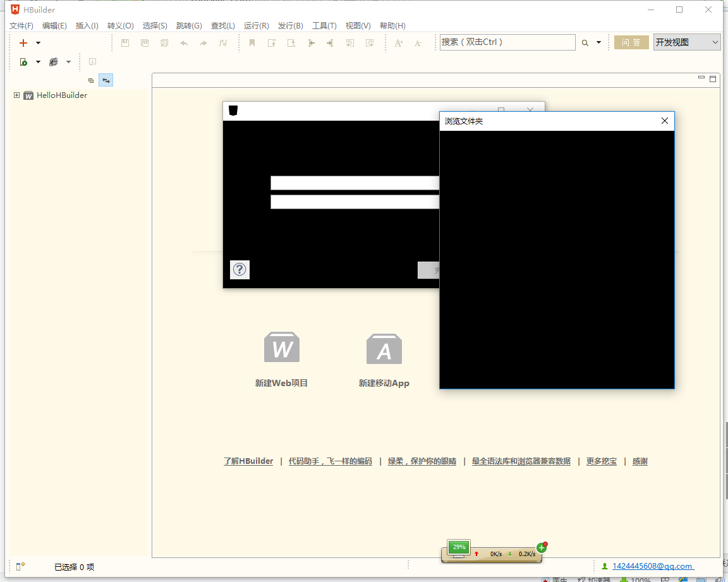Click the Internet Explorer browser icon
The width and height of the screenshot is (728, 582).
53,62
